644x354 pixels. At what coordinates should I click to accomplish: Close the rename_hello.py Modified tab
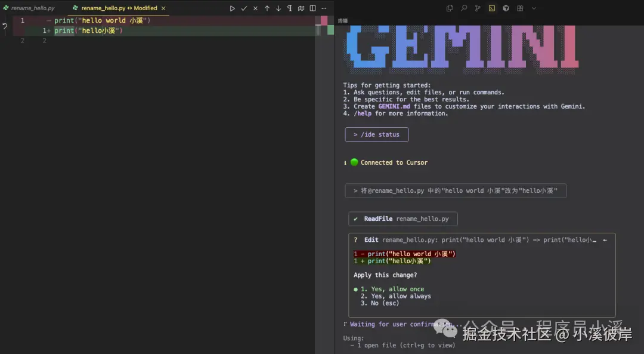coord(163,8)
